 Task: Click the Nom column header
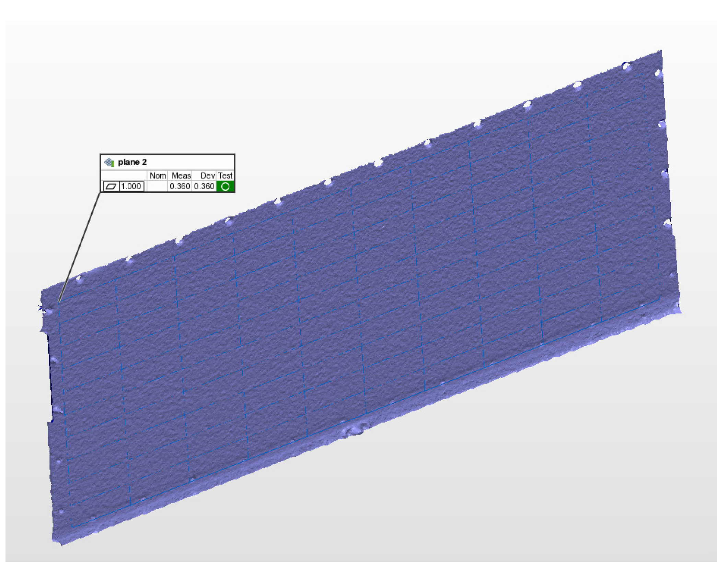[x=158, y=176]
